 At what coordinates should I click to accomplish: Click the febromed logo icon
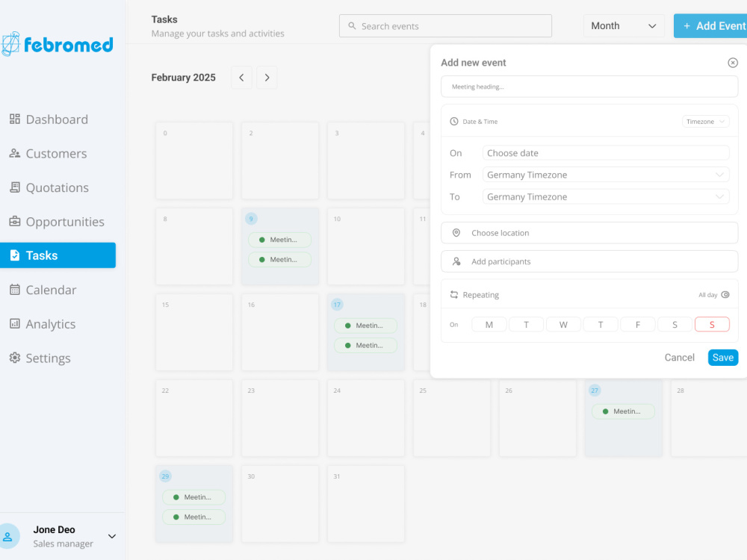click(10, 44)
